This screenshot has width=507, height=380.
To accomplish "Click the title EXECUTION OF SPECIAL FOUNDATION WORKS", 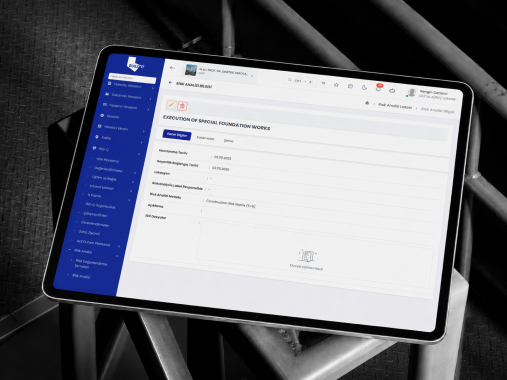I will [216, 123].
